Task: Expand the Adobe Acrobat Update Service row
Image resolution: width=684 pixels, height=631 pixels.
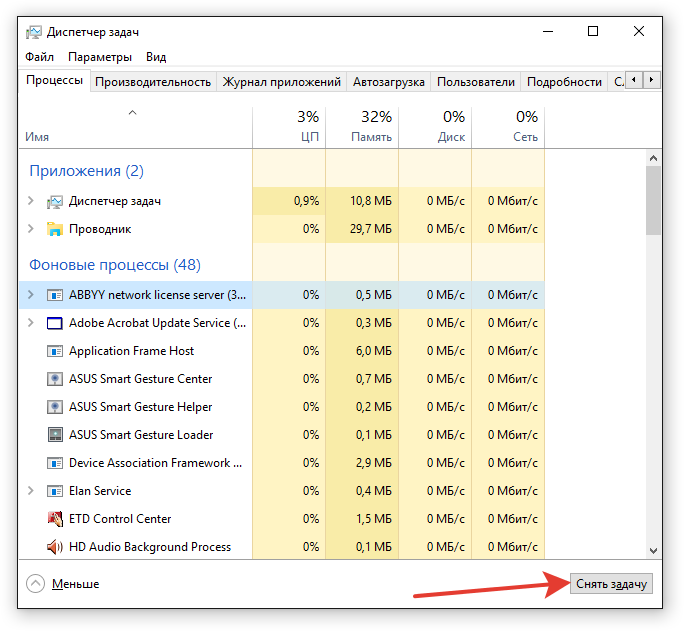Action: pos(31,323)
